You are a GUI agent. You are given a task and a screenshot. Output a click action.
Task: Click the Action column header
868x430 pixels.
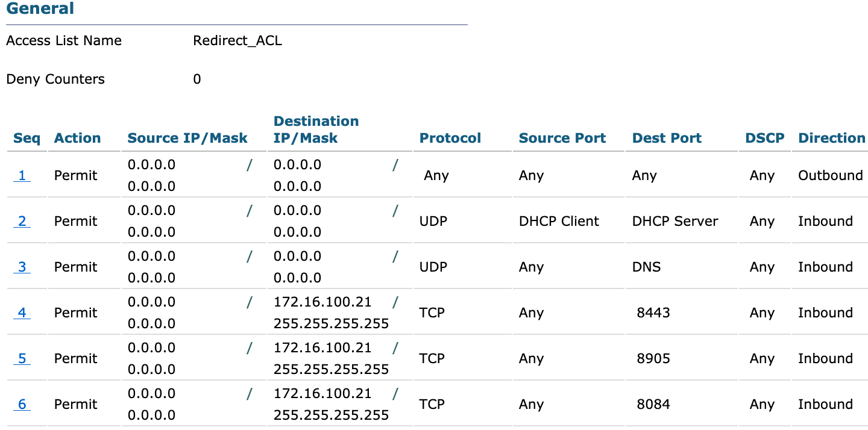[x=77, y=138]
